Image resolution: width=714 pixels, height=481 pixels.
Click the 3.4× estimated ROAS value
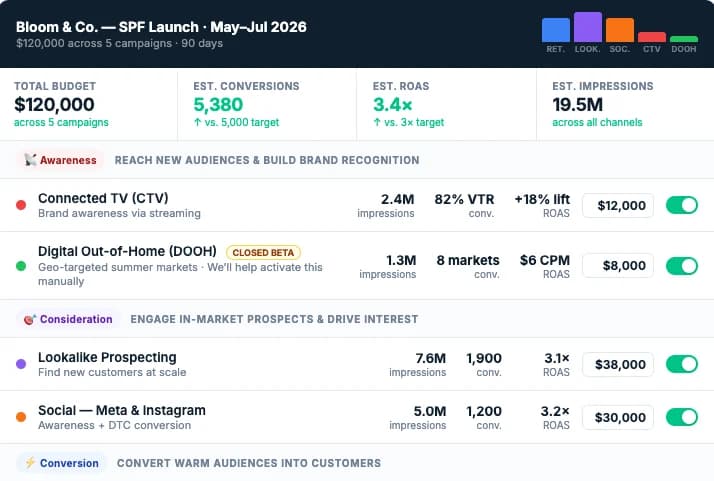tap(393, 105)
